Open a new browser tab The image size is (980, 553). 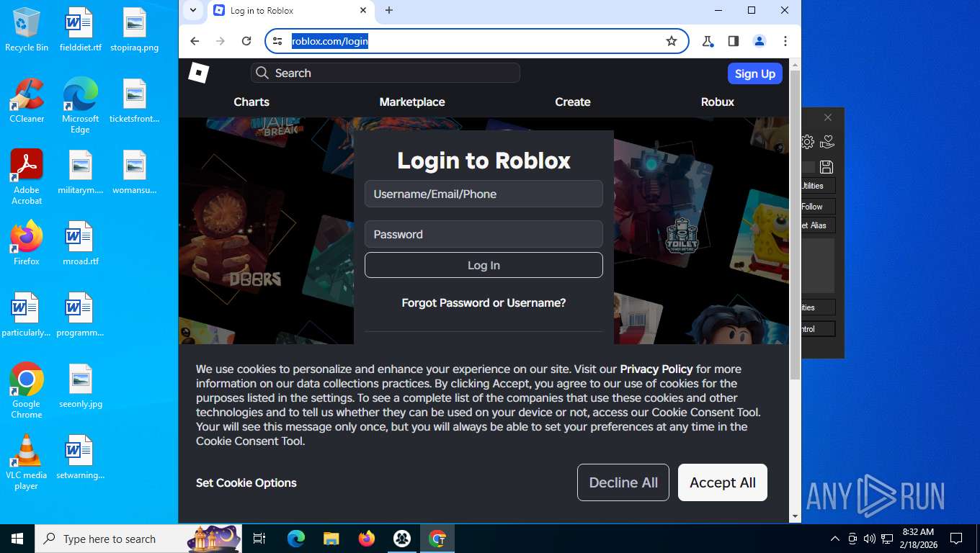pyautogui.click(x=389, y=10)
